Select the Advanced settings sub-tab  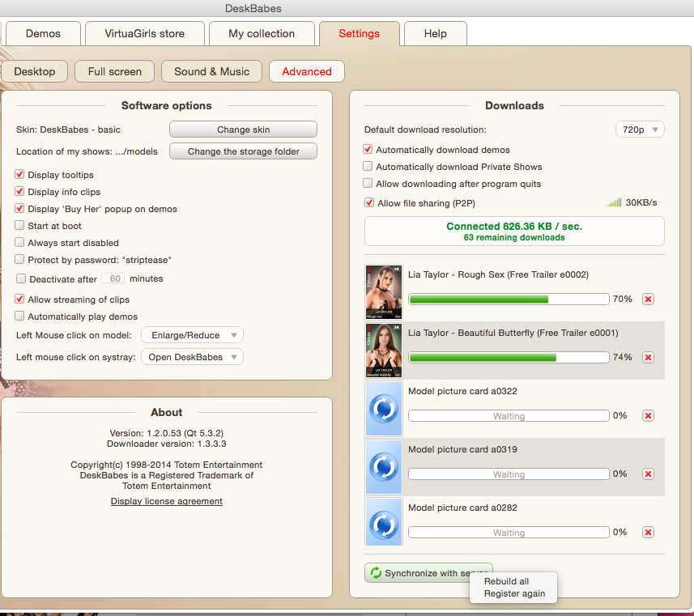tap(307, 72)
